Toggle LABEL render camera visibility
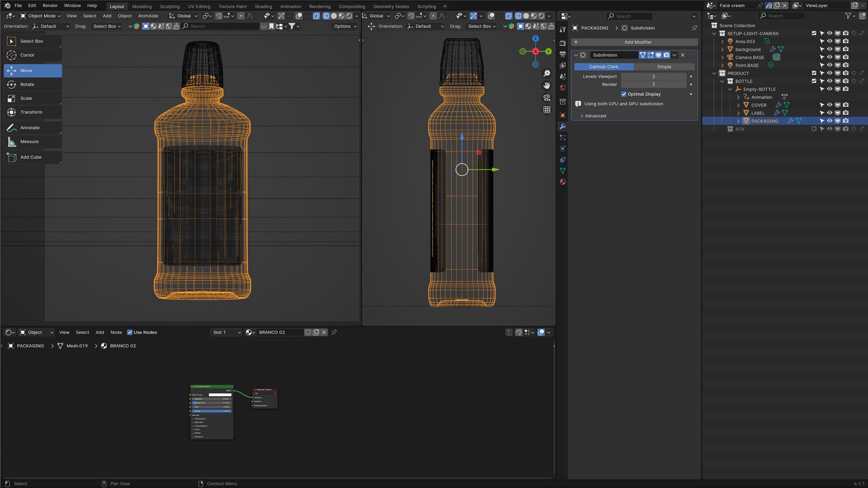 click(x=845, y=113)
